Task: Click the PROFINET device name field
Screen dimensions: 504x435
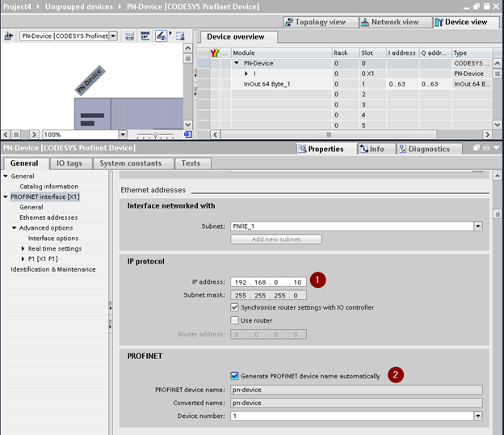Action: point(356,390)
